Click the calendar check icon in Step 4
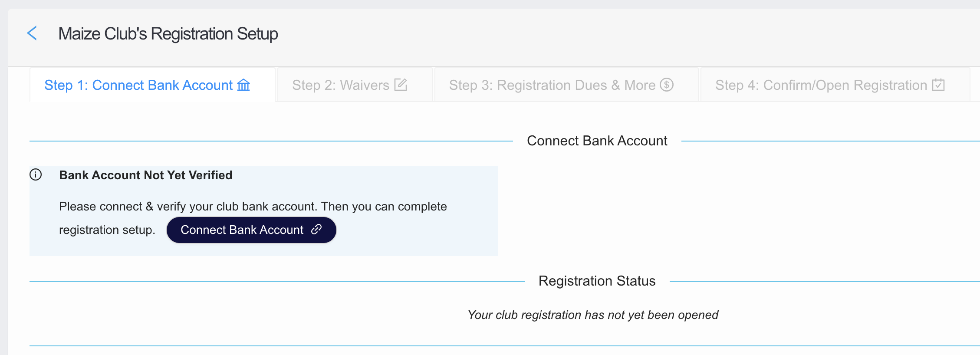Image resolution: width=980 pixels, height=355 pixels. point(938,85)
